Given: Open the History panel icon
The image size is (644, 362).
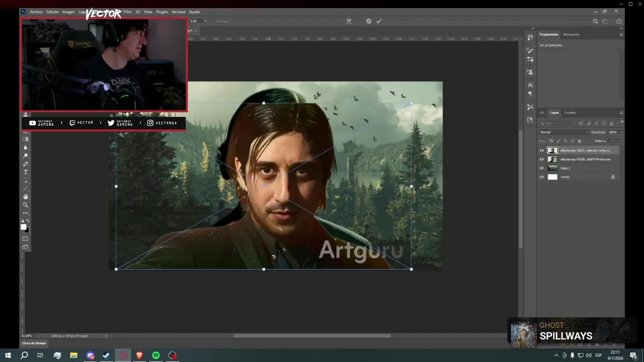Looking at the screenshot, I should coord(530,38).
